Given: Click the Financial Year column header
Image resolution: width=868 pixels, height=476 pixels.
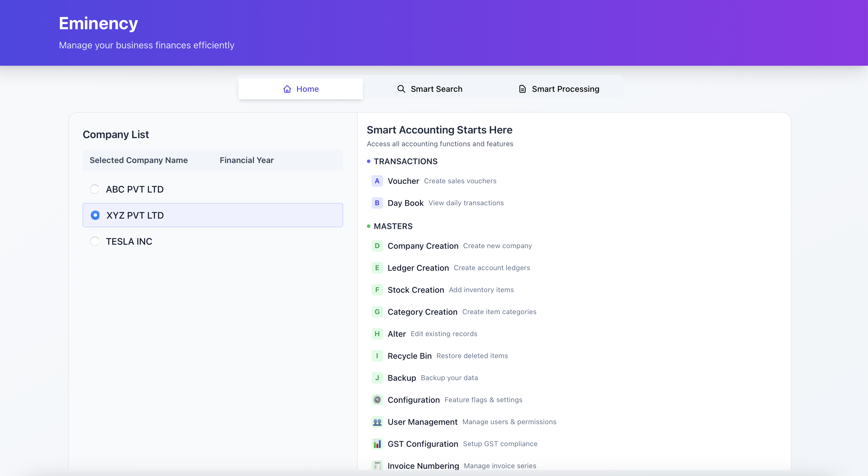Looking at the screenshot, I should [246, 160].
